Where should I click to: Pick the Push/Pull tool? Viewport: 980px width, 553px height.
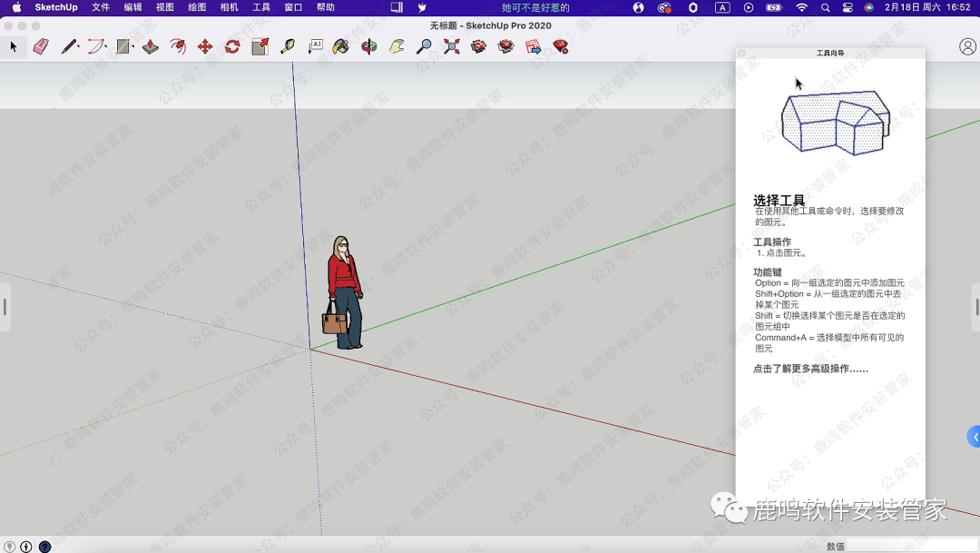(x=151, y=46)
